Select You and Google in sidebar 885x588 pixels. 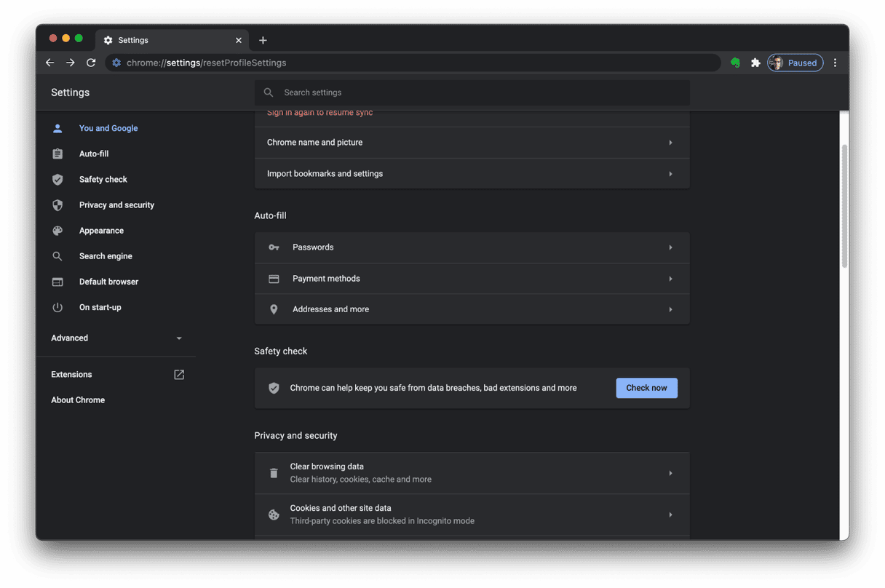[x=108, y=128]
